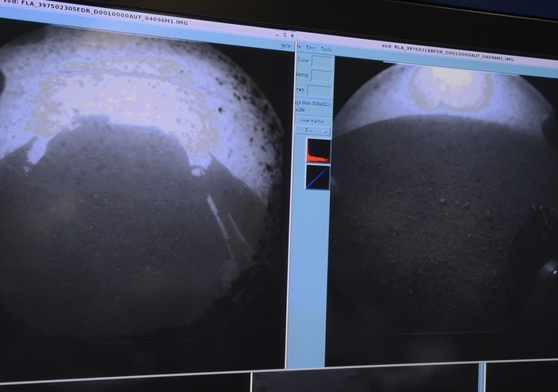Click the RLA_397502188EDR window title

[x=448, y=53]
